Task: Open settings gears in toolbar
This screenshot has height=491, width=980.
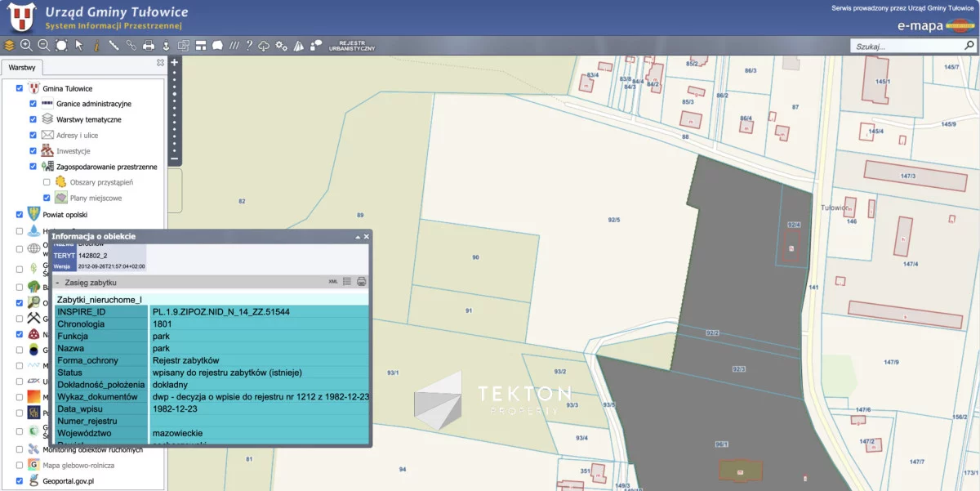Action: 282,46
